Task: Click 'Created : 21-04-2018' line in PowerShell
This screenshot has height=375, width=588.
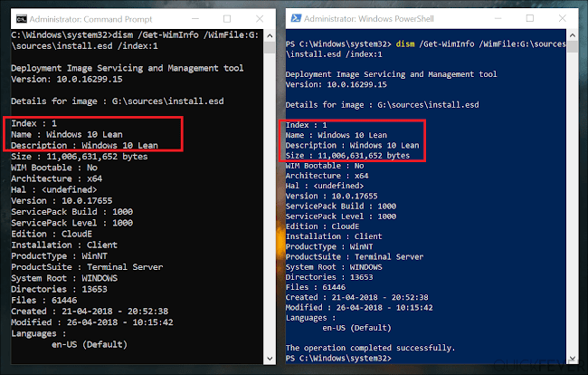Action: (356, 297)
